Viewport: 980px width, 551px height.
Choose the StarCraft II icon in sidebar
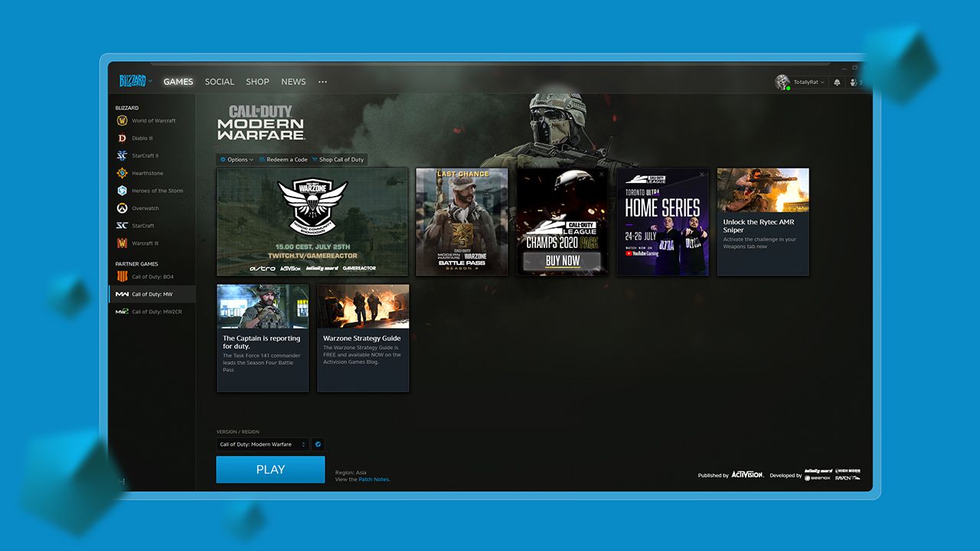click(x=122, y=155)
